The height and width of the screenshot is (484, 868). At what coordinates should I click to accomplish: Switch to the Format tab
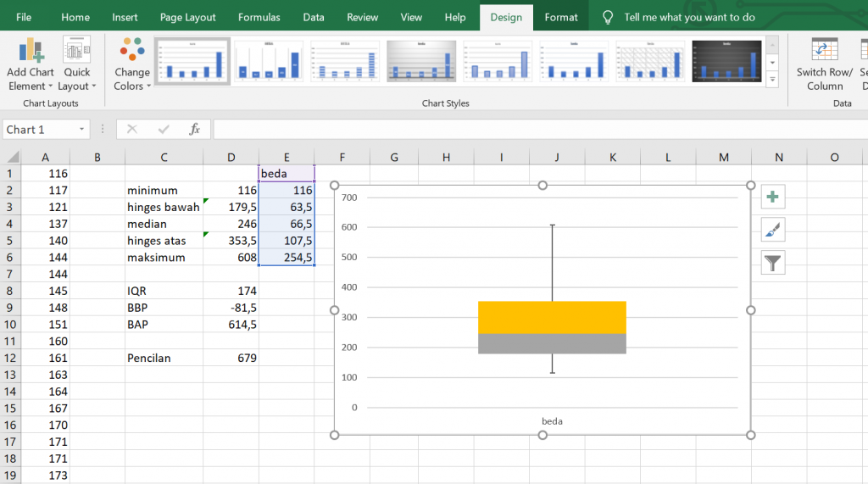(561, 17)
